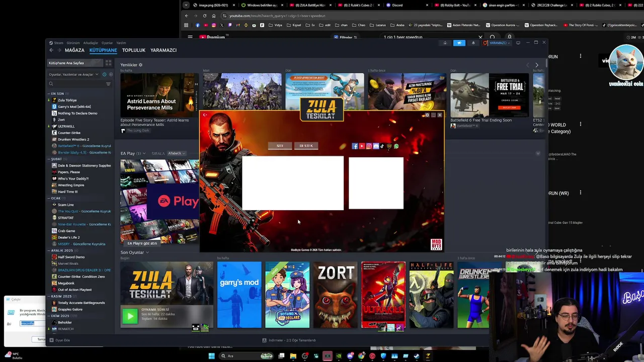This screenshot has width=644, height=362.
Task: Click YouTube Premium logo in browser
Action: point(213,37)
